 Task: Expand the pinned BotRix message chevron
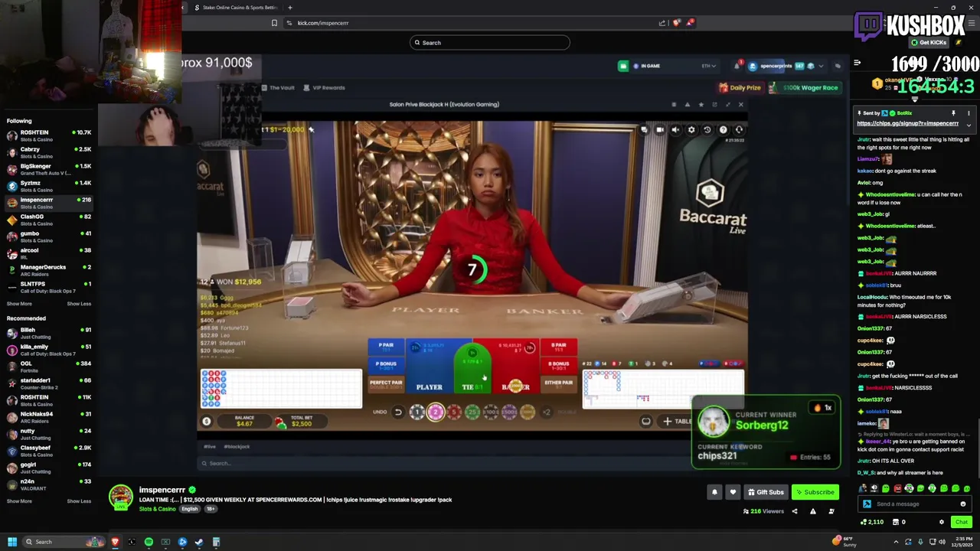point(969,125)
